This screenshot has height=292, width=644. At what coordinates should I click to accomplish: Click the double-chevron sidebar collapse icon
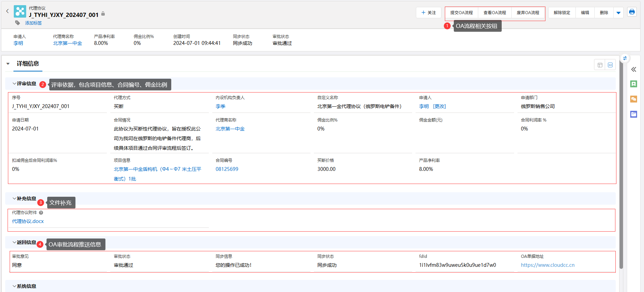coord(633,69)
